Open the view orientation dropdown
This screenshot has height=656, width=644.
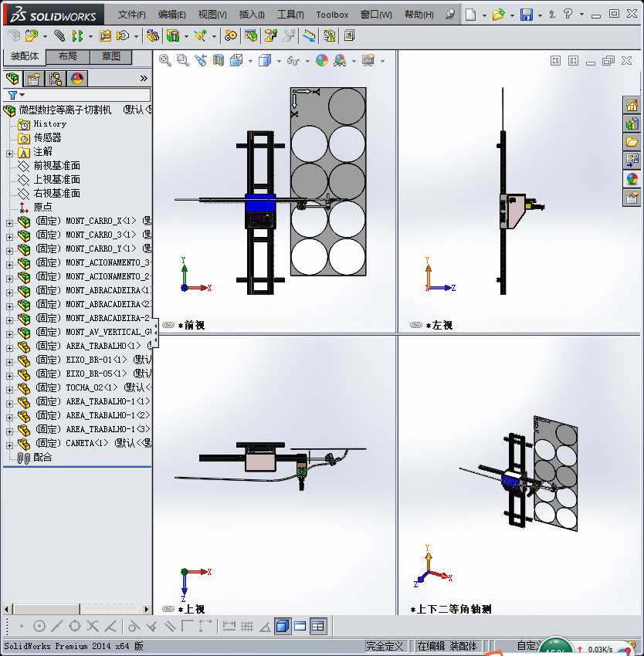coord(249,59)
